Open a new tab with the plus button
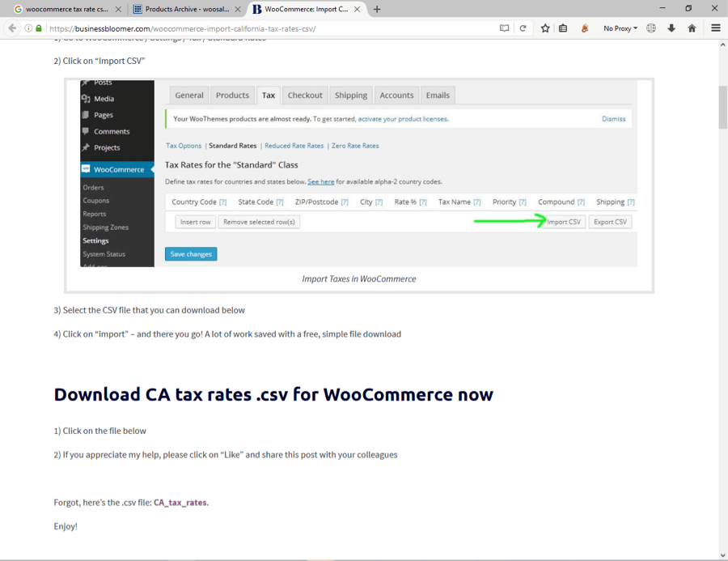 coord(377,9)
